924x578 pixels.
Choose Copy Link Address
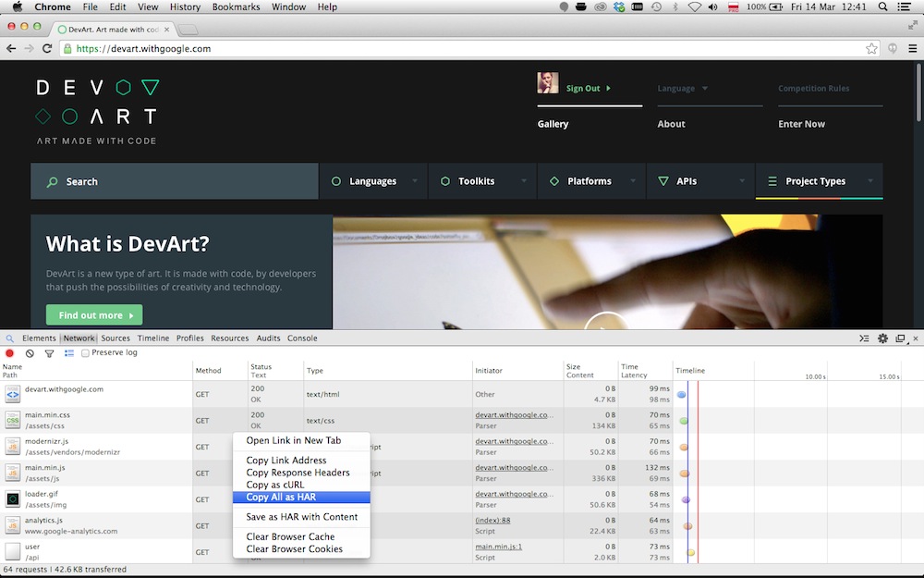[301, 460]
